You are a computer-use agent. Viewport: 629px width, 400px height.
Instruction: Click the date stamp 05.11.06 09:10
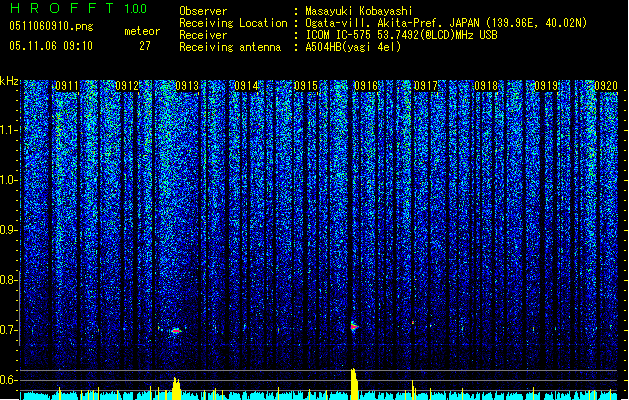point(51,46)
